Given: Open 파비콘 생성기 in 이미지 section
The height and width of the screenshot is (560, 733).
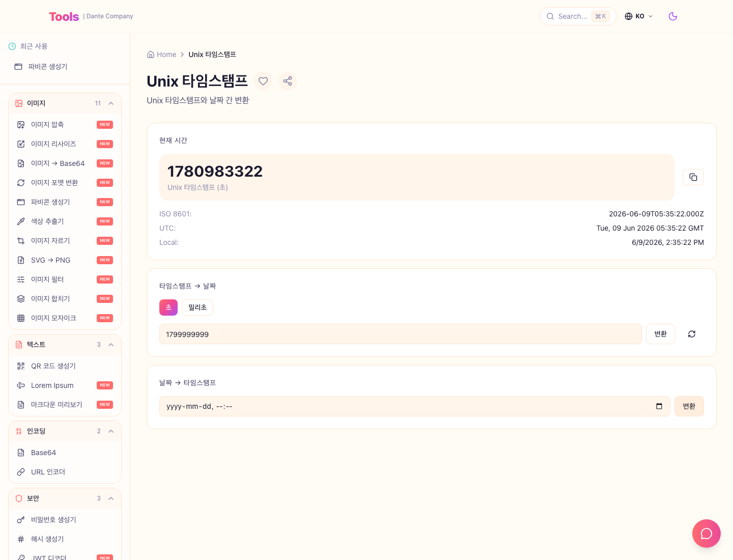Looking at the screenshot, I should (x=65, y=202).
